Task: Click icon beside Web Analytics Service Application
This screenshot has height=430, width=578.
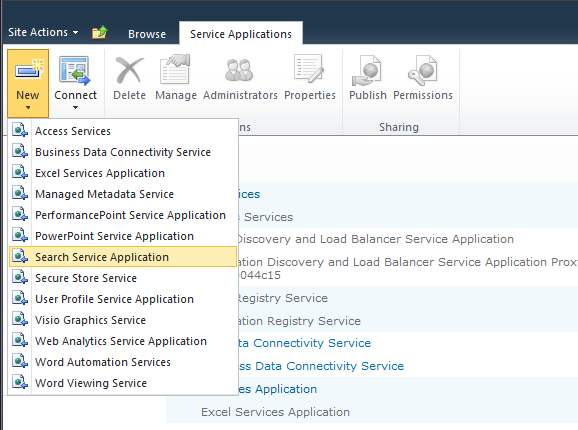Action: coord(20,340)
